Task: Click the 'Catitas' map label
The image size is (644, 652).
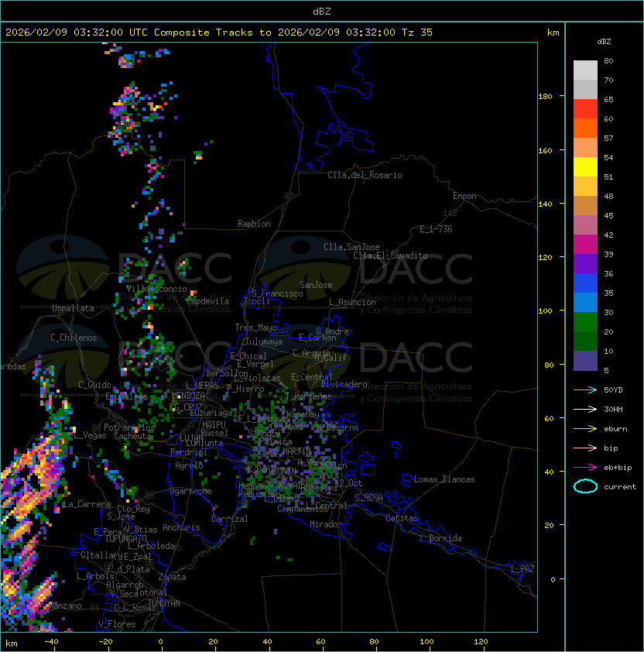Action: tap(402, 518)
